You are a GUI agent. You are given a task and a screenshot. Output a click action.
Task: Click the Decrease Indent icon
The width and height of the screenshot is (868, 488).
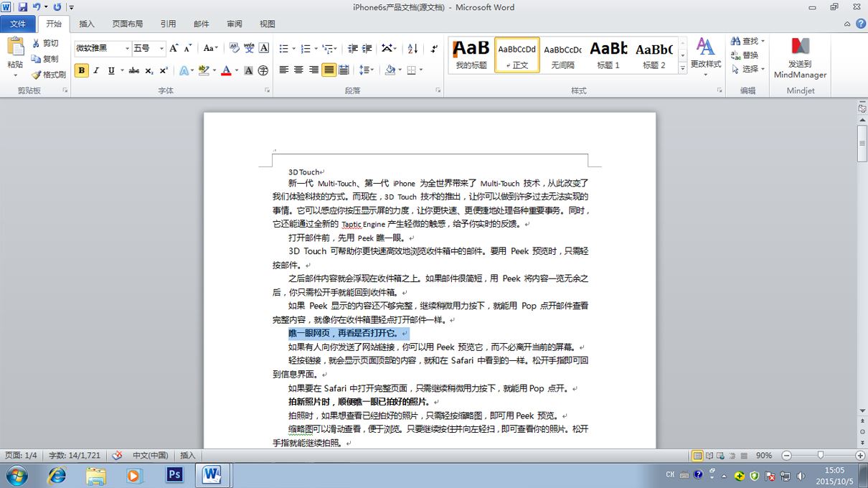[x=352, y=48]
